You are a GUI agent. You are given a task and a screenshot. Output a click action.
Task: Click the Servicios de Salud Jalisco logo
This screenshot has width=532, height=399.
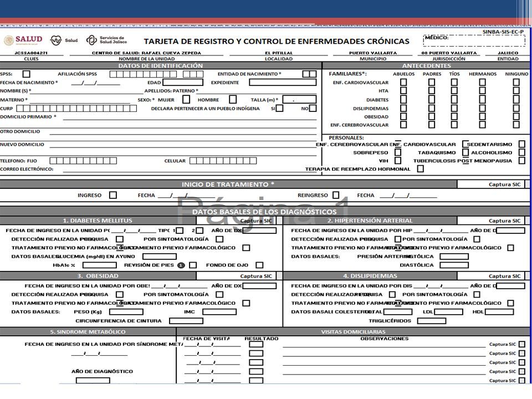[x=106, y=40]
